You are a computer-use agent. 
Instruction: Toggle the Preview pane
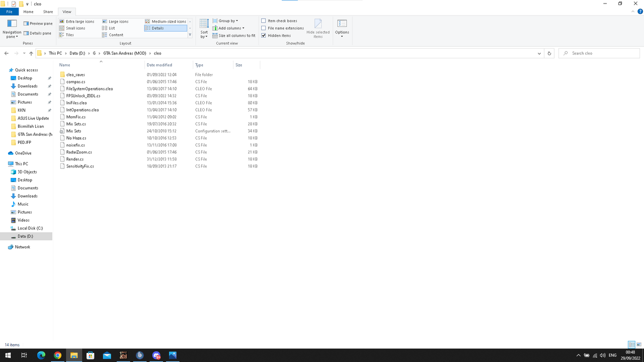click(x=38, y=24)
